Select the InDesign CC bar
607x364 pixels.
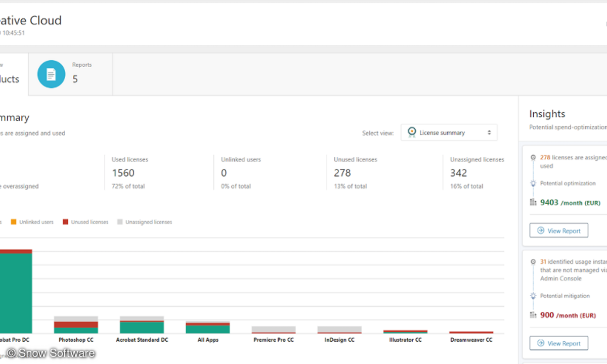339,330
